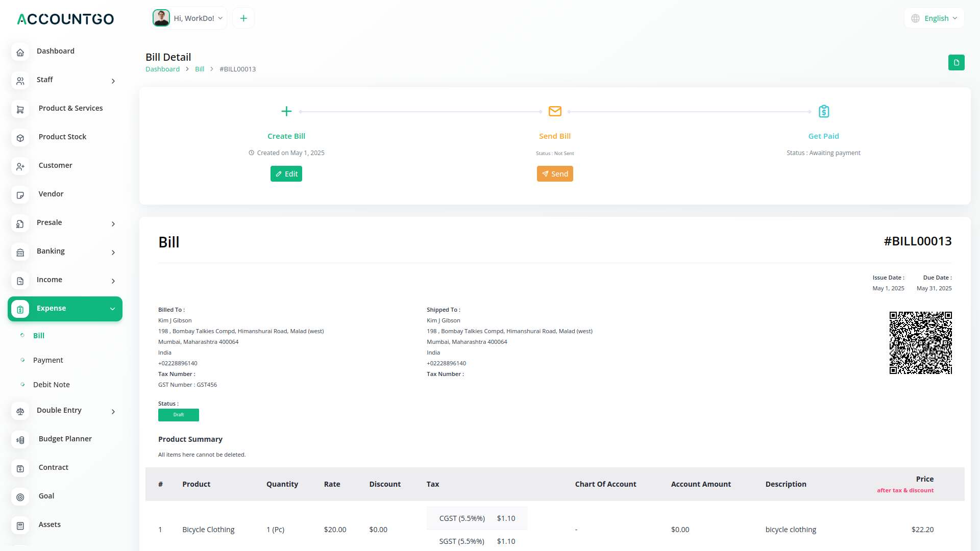
Task: Click the Budget Planner coins icon
Action: tap(20, 440)
